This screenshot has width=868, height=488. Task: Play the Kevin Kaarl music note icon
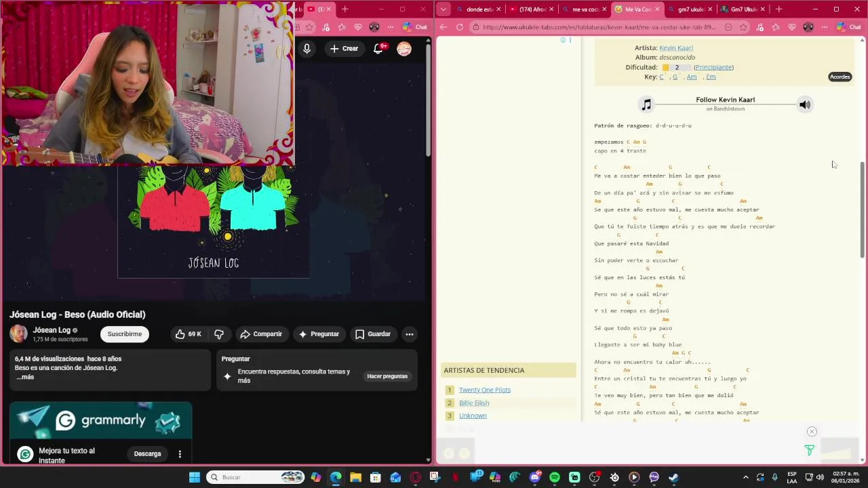point(646,104)
